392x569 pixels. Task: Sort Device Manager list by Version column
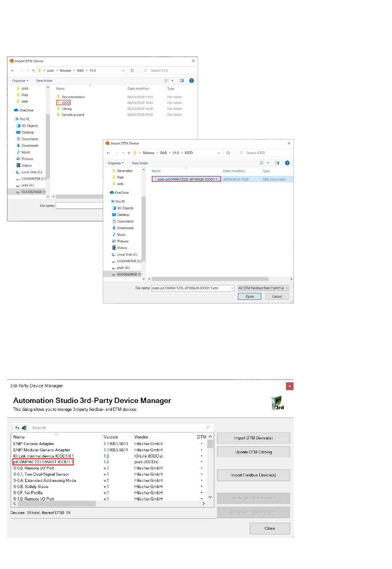click(x=111, y=437)
